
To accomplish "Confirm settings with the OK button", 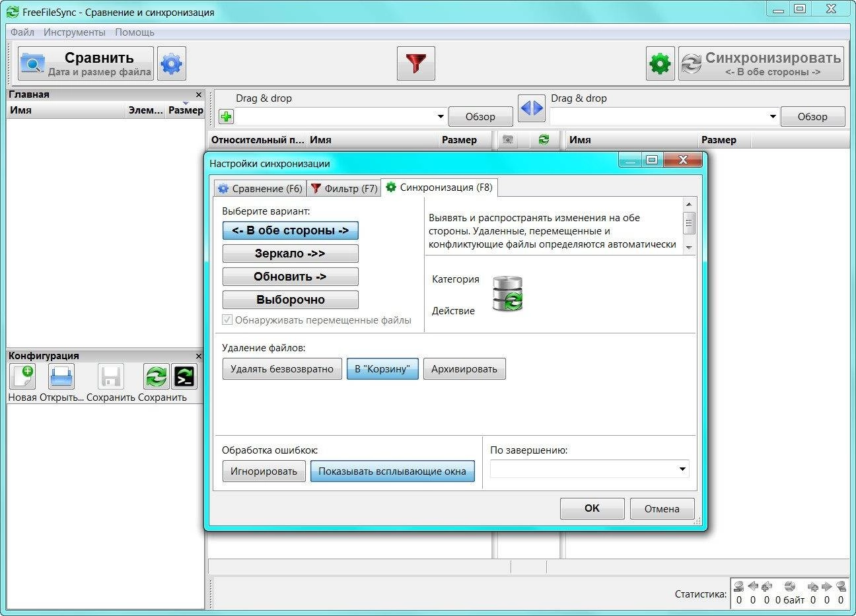I will click(x=592, y=508).
